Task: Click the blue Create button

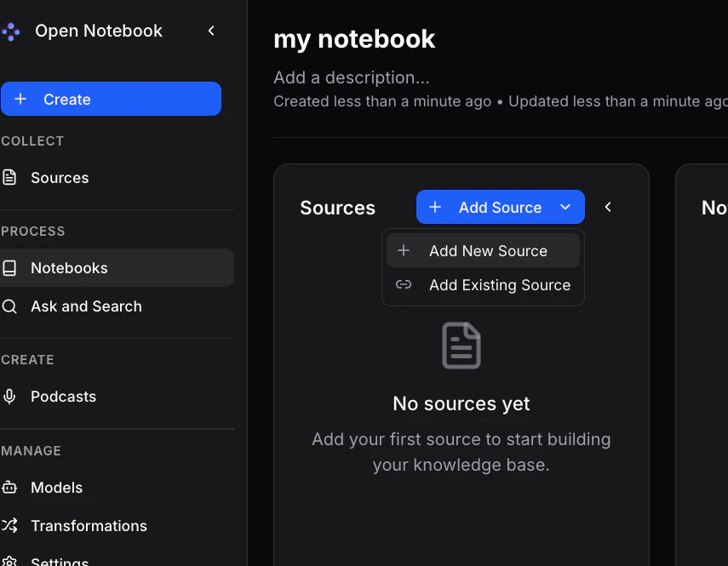Action: click(111, 99)
